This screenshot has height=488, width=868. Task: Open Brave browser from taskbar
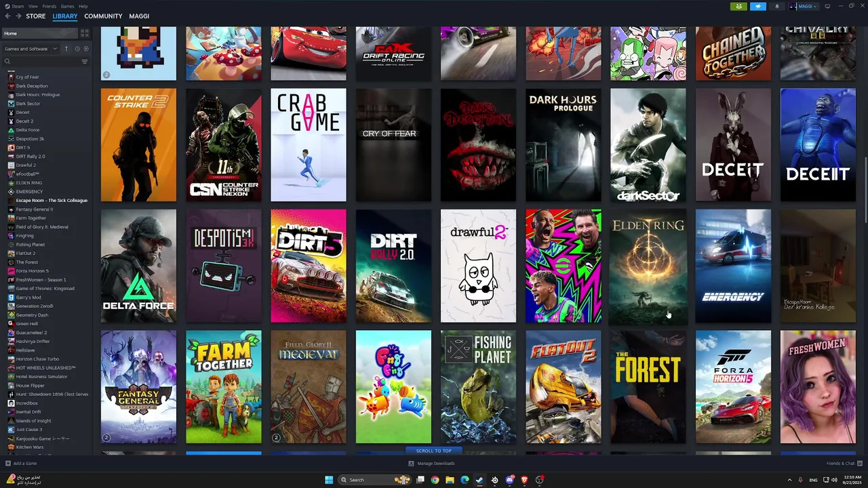click(x=524, y=480)
